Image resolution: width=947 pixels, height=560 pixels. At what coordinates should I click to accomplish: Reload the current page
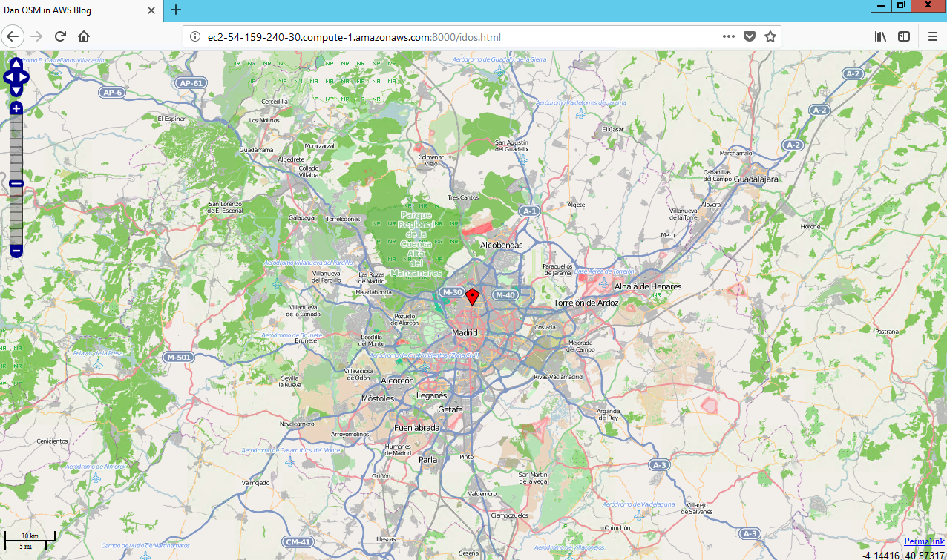(x=60, y=37)
